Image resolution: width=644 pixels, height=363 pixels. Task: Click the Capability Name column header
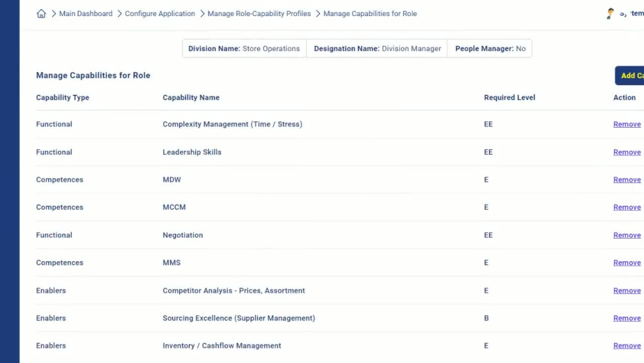(191, 98)
